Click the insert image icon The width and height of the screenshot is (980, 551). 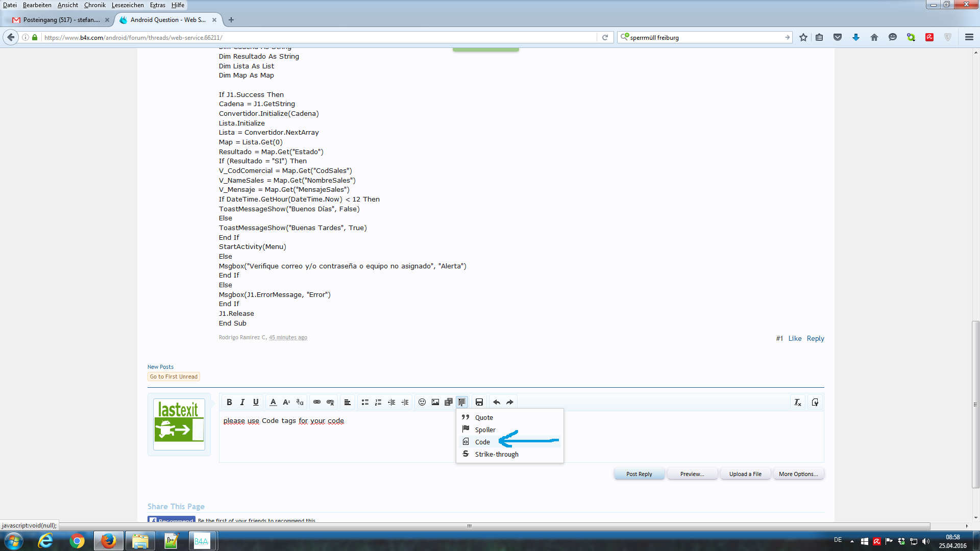tap(435, 403)
